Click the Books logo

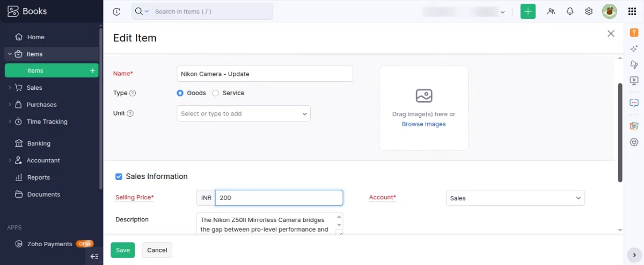pyautogui.click(x=27, y=11)
